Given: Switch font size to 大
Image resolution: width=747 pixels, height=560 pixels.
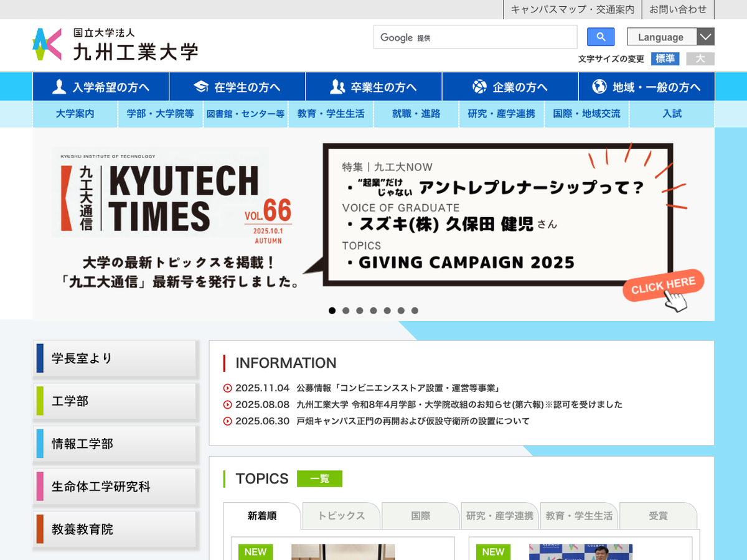Looking at the screenshot, I should pyautogui.click(x=700, y=58).
